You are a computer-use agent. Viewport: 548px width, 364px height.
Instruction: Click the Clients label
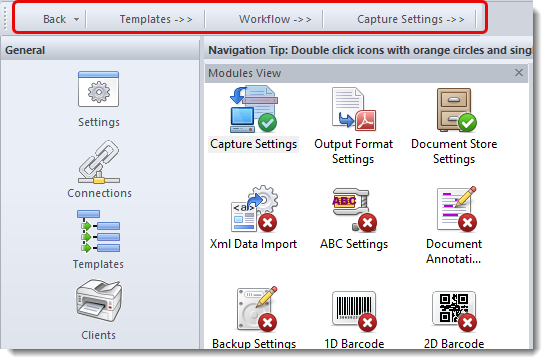tap(98, 335)
